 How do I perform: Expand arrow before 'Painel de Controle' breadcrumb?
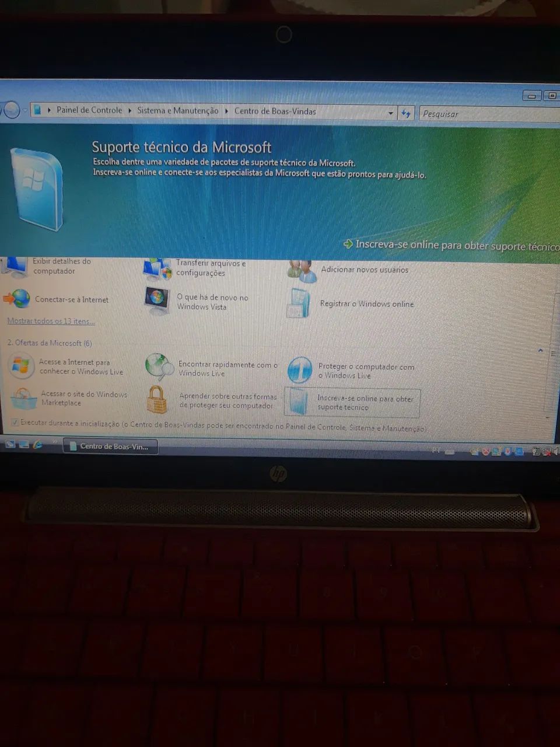[x=49, y=110]
